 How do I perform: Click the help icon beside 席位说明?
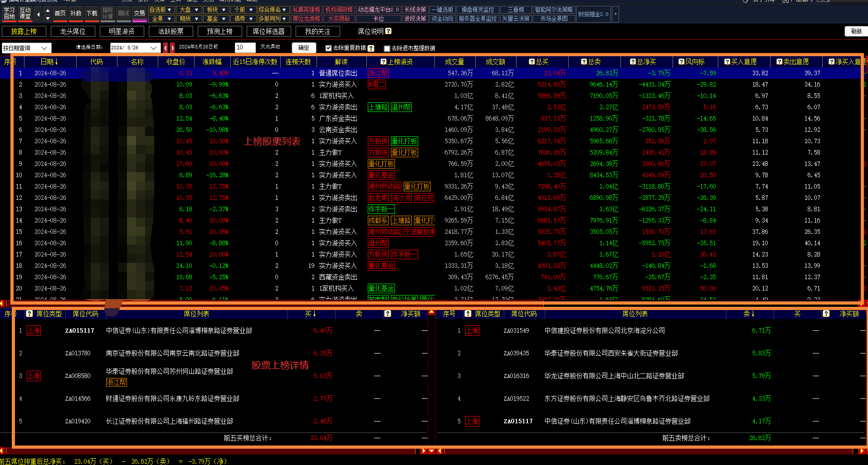tap(388, 31)
